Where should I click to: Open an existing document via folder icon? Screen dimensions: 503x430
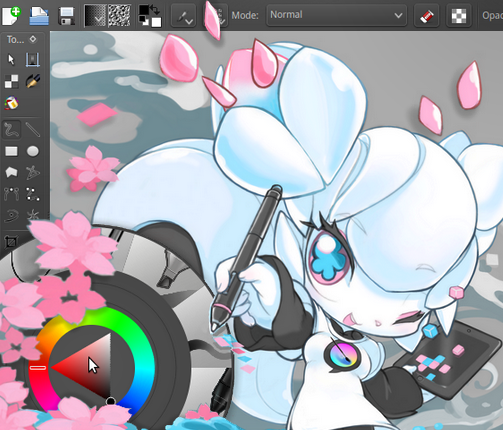point(39,16)
